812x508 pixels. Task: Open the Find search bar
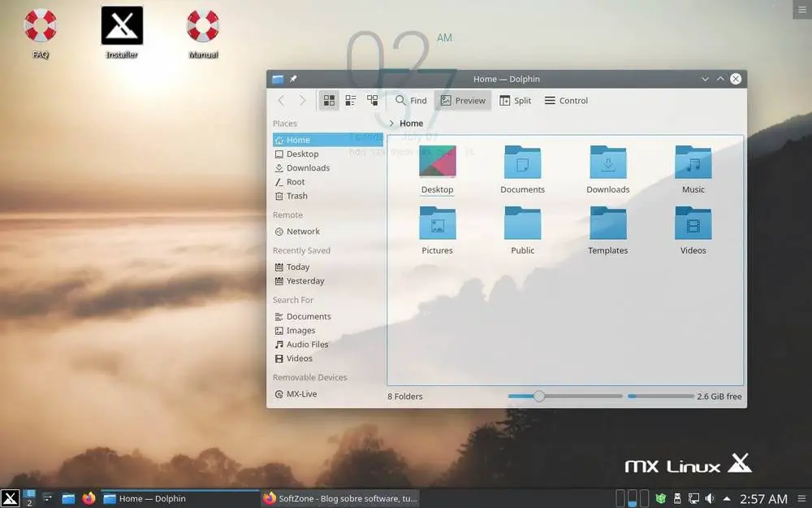(411, 101)
